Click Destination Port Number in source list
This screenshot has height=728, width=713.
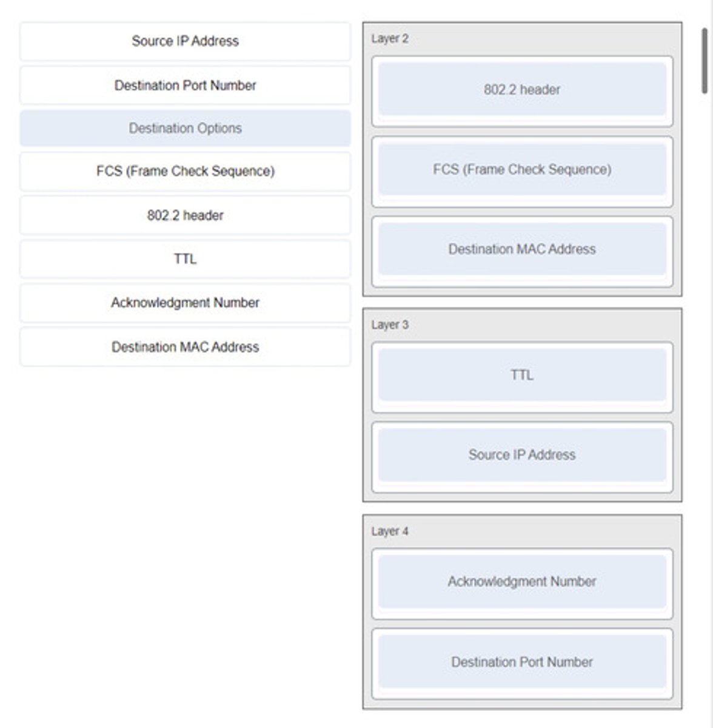pyautogui.click(x=185, y=86)
